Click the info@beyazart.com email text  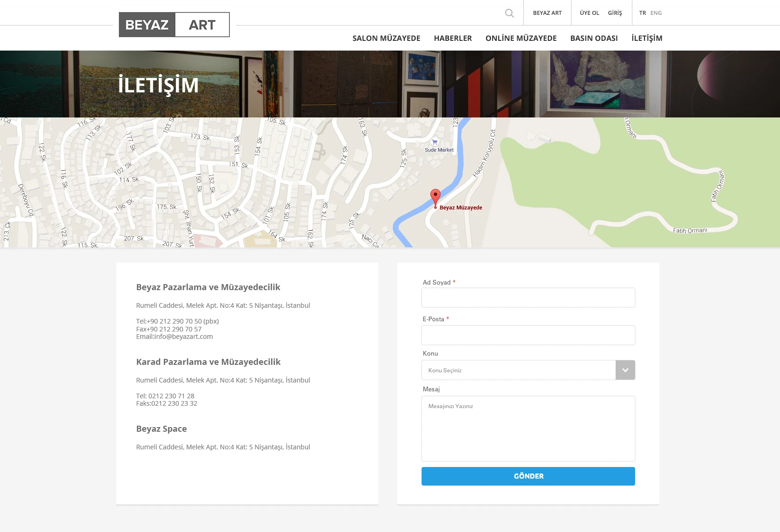point(183,337)
